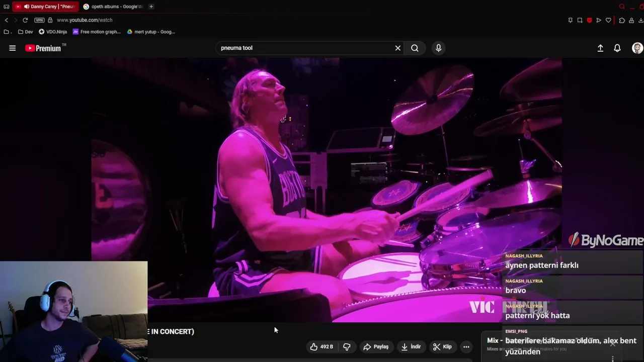This screenshot has width=644, height=362.
Task: Switch to the opeth albums Google tab
Action: pos(114,7)
